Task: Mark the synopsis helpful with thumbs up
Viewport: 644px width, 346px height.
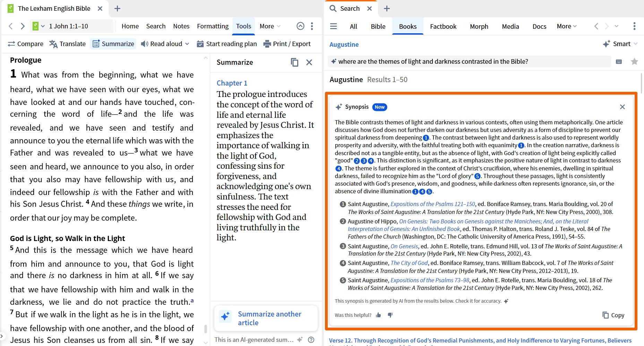Action: pyautogui.click(x=378, y=315)
